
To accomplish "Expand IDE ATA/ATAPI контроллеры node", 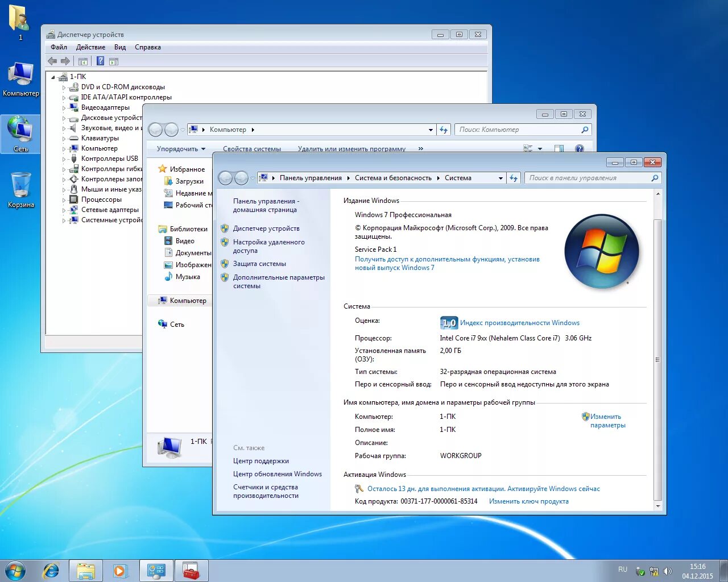I will coord(64,98).
